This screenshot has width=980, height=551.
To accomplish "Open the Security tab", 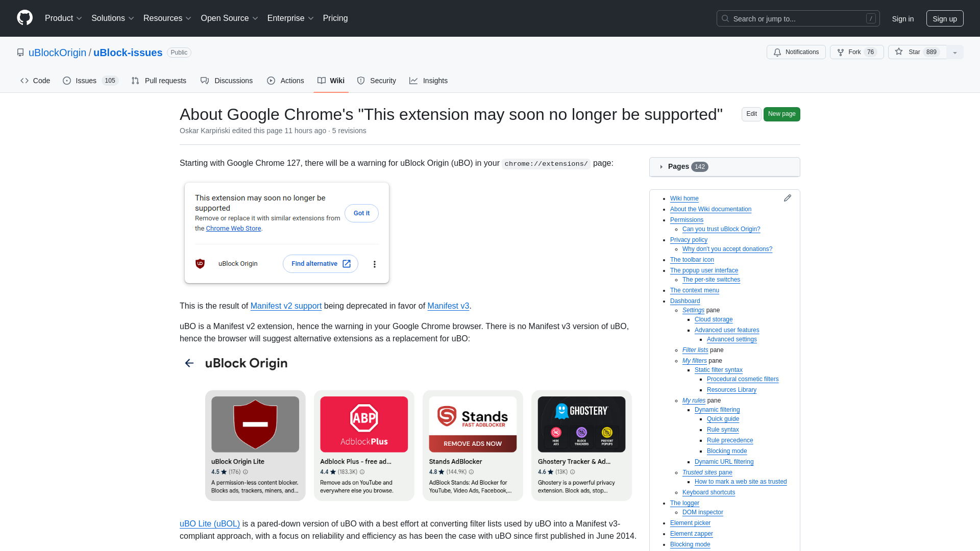I will (377, 81).
